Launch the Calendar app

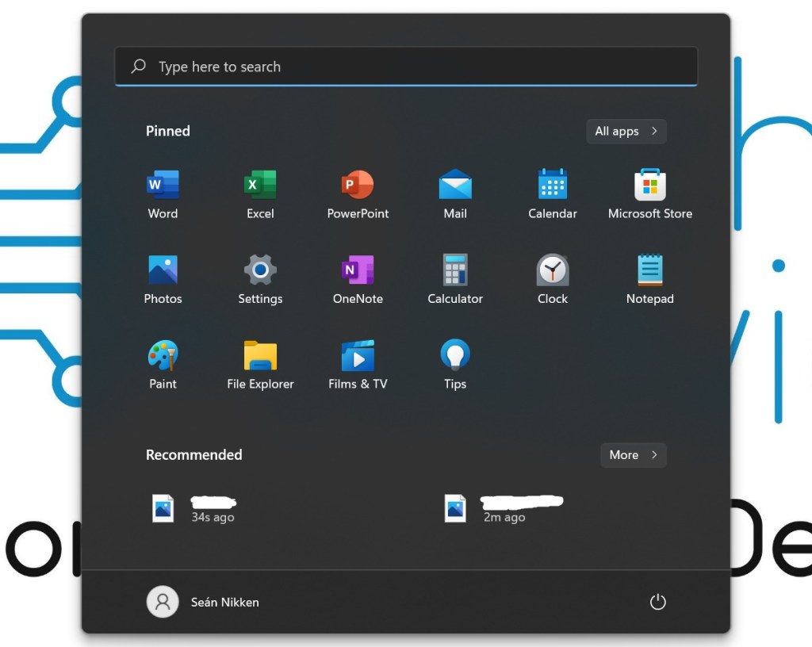(x=552, y=190)
